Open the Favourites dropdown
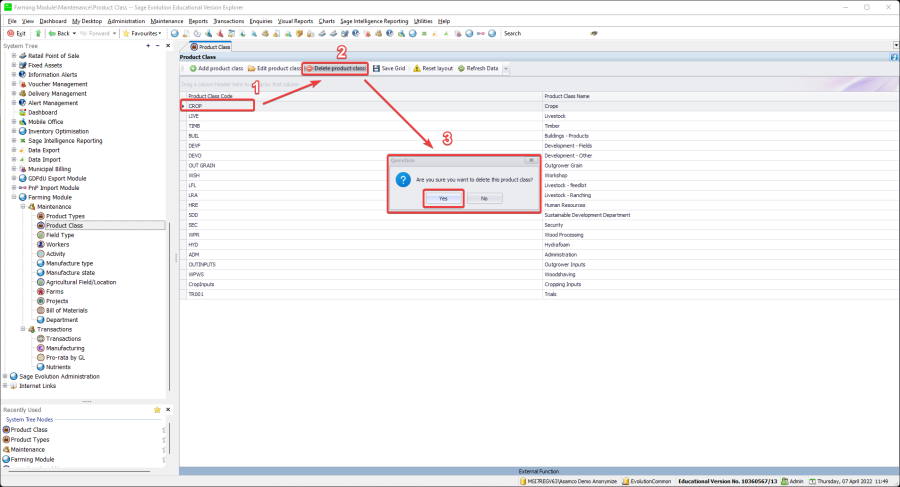The height and width of the screenshot is (487, 900). coord(145,33)
